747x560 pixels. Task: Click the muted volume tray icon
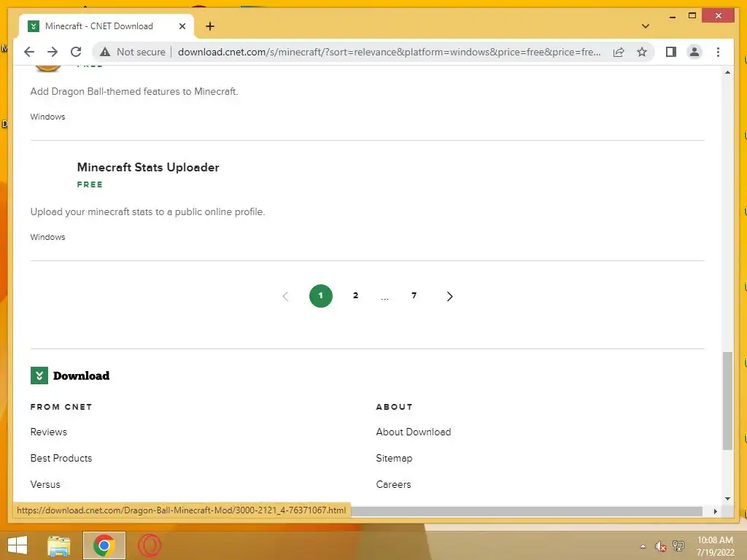[659, 546]
